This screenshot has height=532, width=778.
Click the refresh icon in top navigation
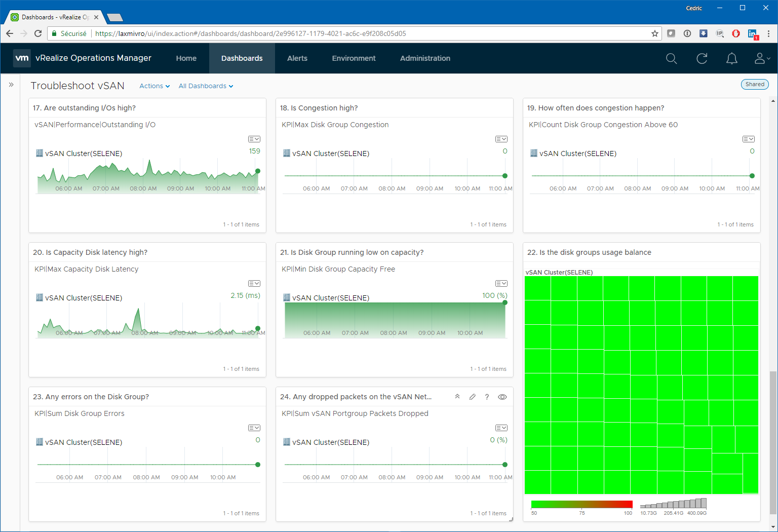pos(702,59)
